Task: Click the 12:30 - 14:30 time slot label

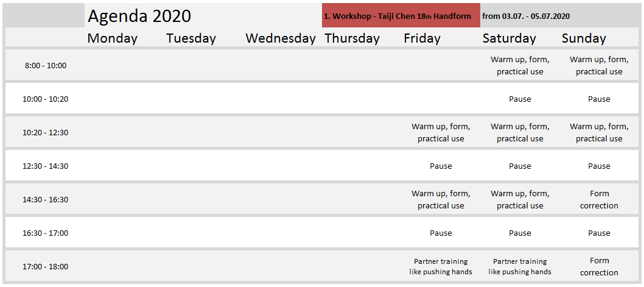Action: click(x=45, y=166)
